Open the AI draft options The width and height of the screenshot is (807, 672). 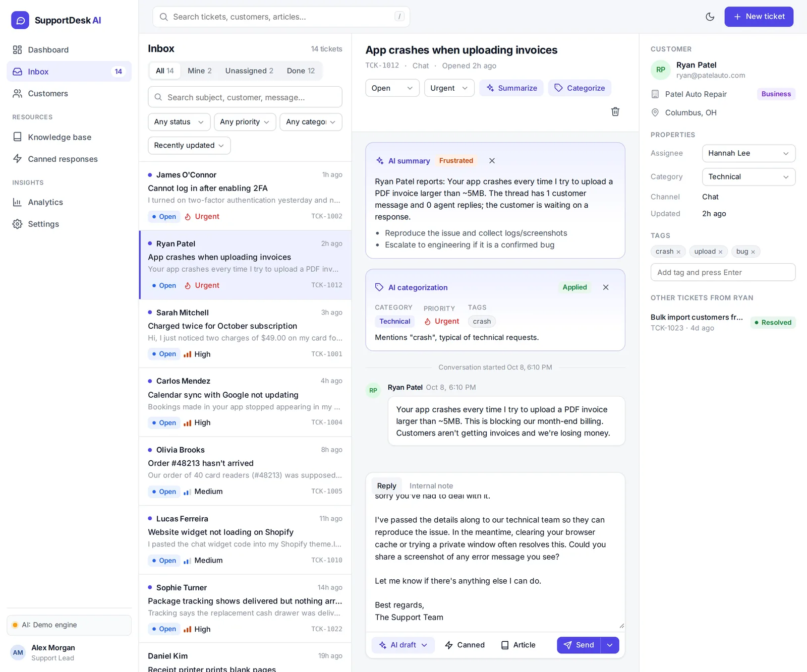[x=403, y=645]
